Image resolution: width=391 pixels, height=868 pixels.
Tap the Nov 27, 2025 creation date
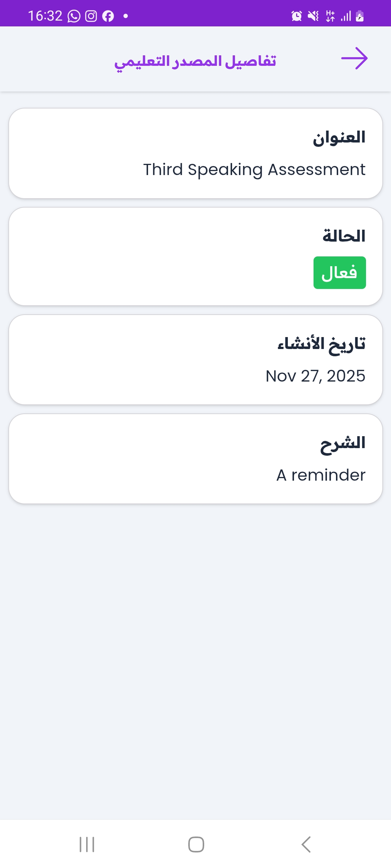[315, 376]
